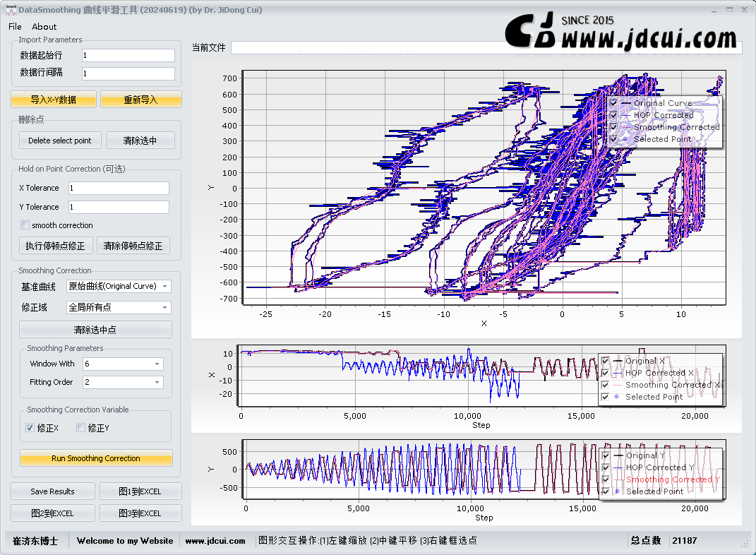The image size is (756, 555).
Task: Click the 清除停顿点修正 button
Action: coord(133,246)
